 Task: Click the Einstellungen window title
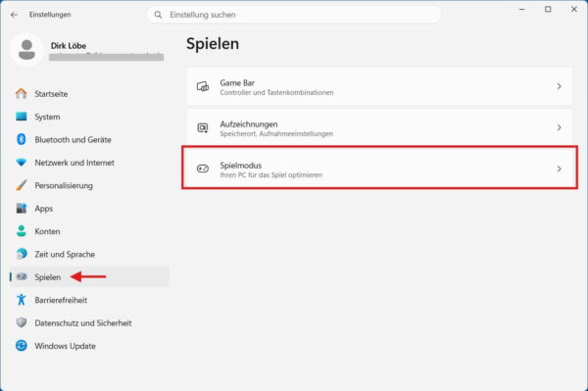tap(50, 15)
